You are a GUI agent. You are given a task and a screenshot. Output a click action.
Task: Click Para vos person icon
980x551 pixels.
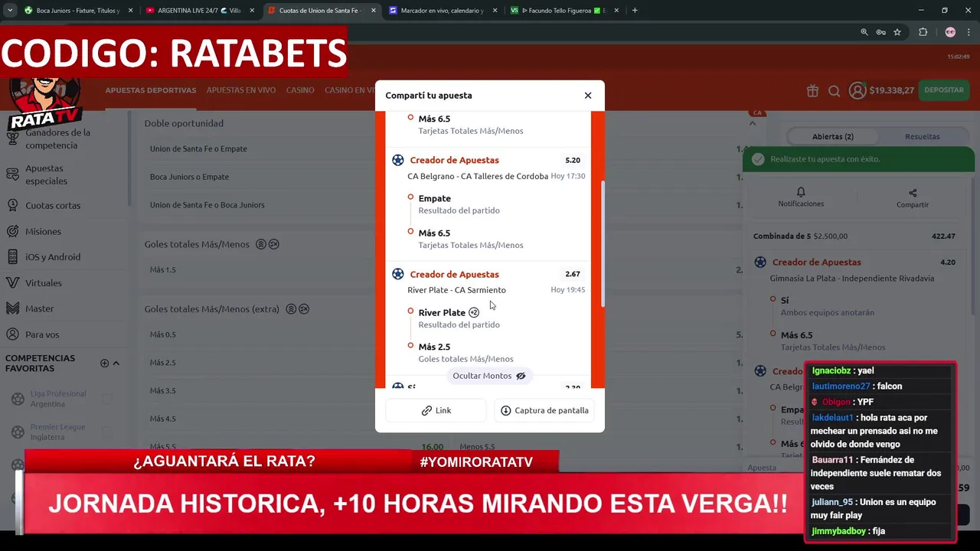point(11,334)
